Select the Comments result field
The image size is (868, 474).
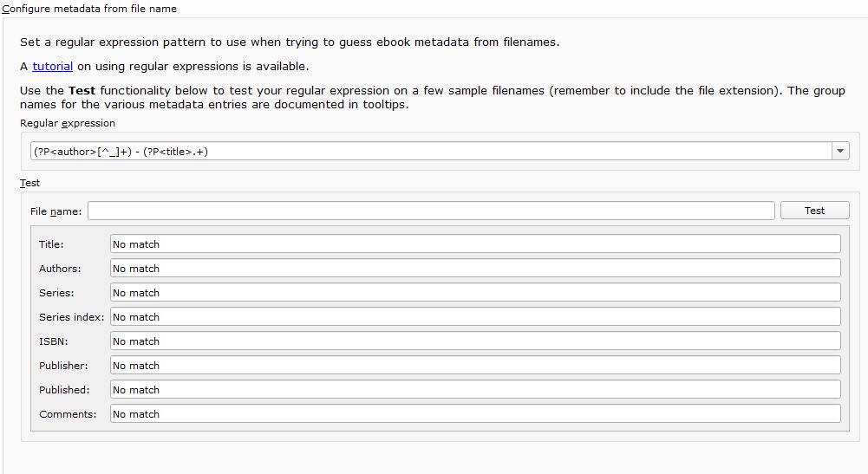pos(475,414)
